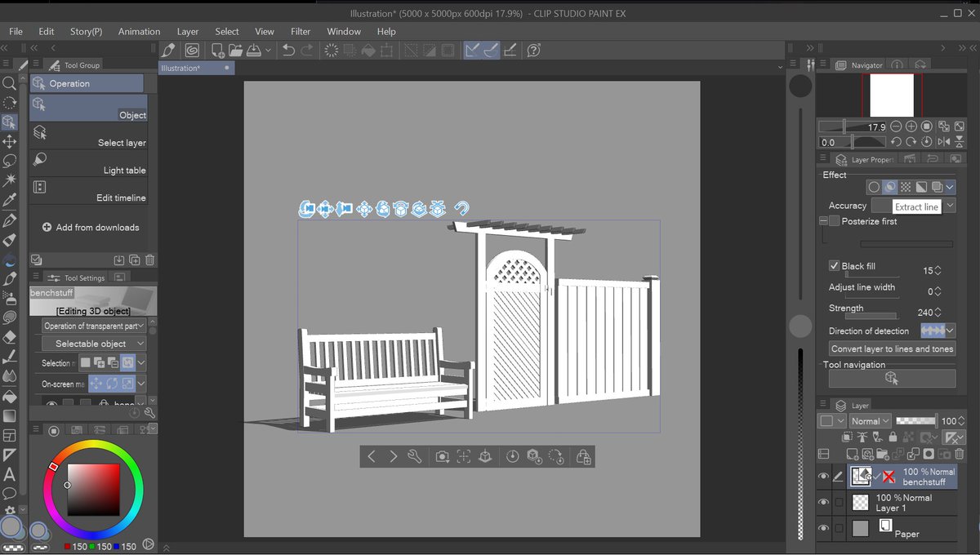The image size is (980, 555).
Task: Adjust the layer opacity slider
Action: 916,421
